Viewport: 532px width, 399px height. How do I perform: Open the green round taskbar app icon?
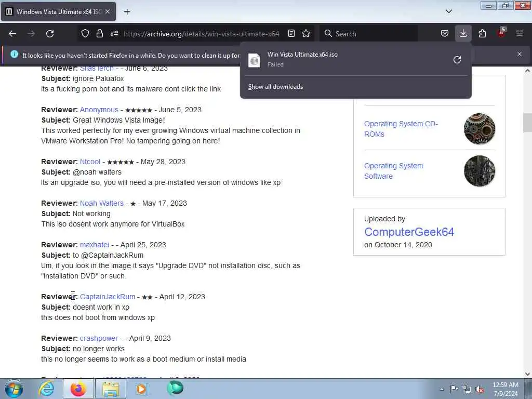coord(175,389)
